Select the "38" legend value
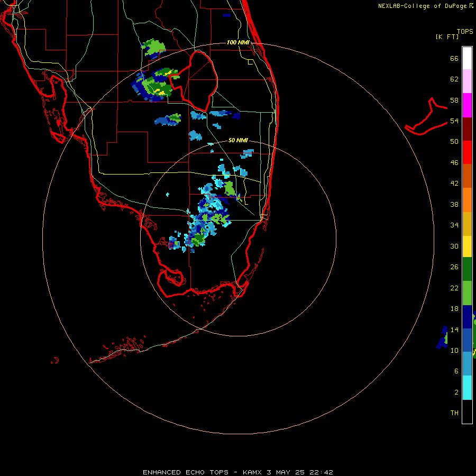 pyautogui.click(x=454, y=204)
